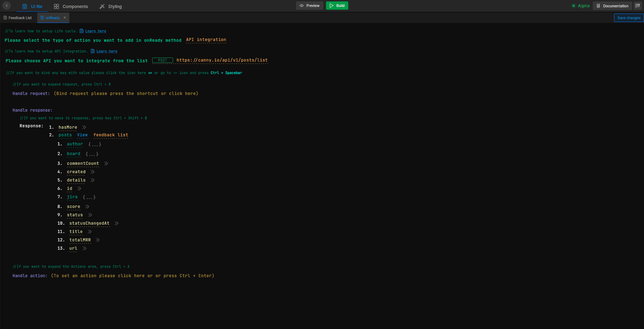Switch to the Components tab
Image resolution: width=644 pixels, height=329 pixels.
[71, 6]
